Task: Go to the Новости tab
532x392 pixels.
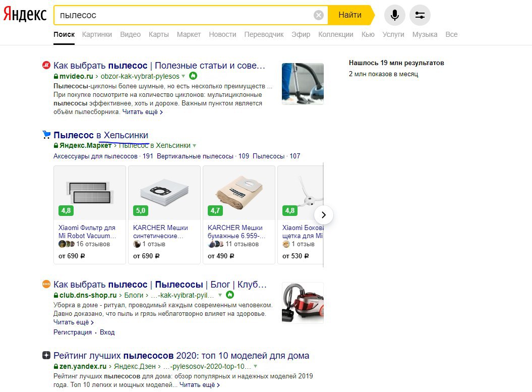Action: [222, 34]
